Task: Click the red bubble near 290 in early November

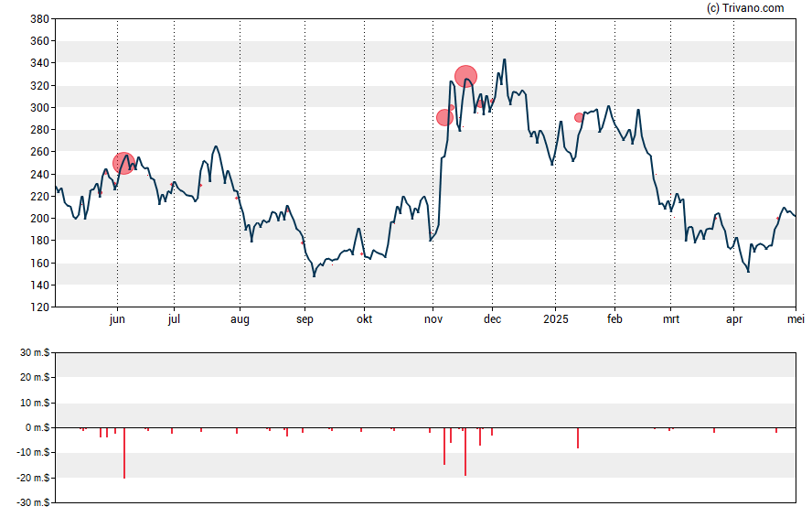Action: (x=444, y=118)
